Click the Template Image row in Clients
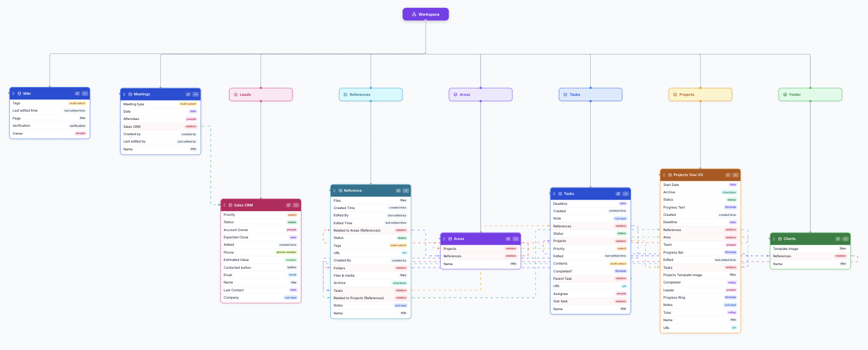This screenshot has width=868, height=350. [x=810, y=249]
